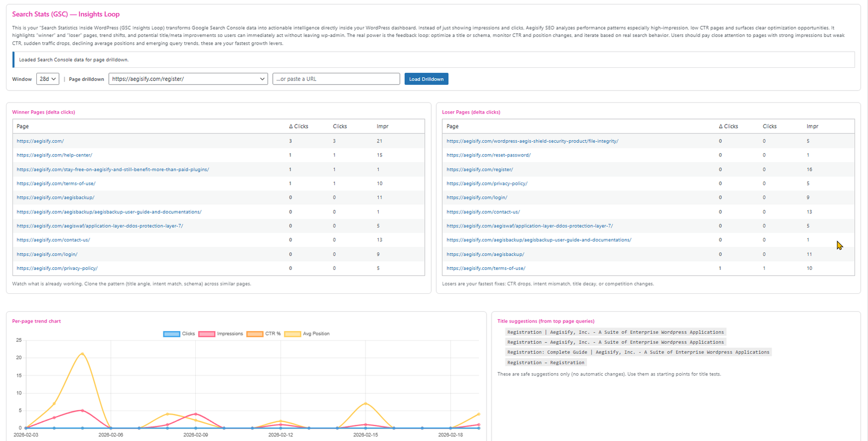868x441 pixels.
Task: Open aegiswaf DDoS protection link in Winner Pages
Action: (x=100, y=226)
